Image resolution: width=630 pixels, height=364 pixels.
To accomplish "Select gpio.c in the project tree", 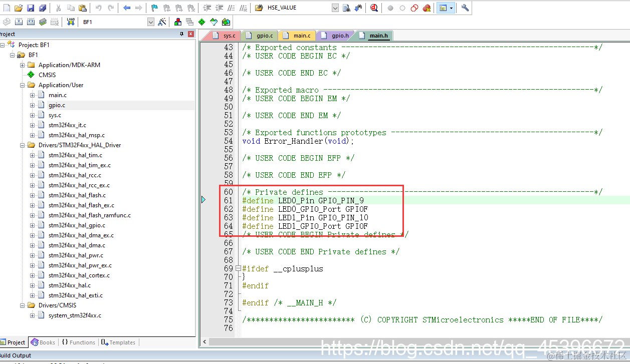I will [57, 105].
